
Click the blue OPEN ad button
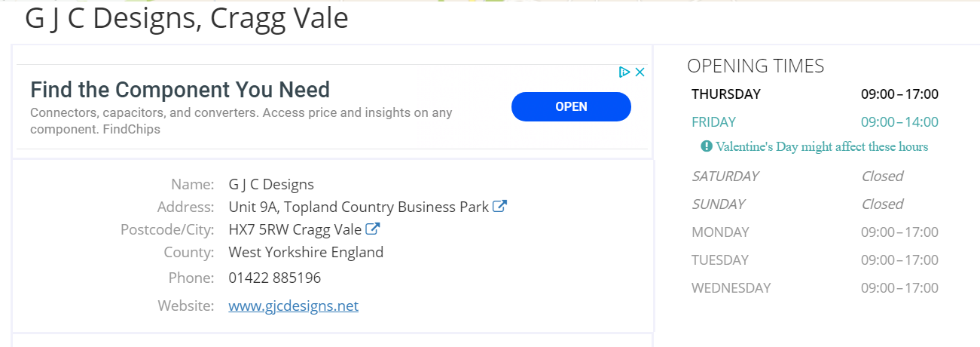(x=571, y=106)
